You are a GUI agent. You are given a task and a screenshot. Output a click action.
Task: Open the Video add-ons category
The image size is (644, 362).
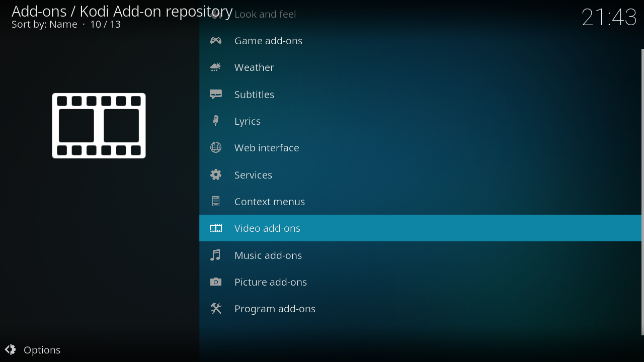(x=267, y=228)
